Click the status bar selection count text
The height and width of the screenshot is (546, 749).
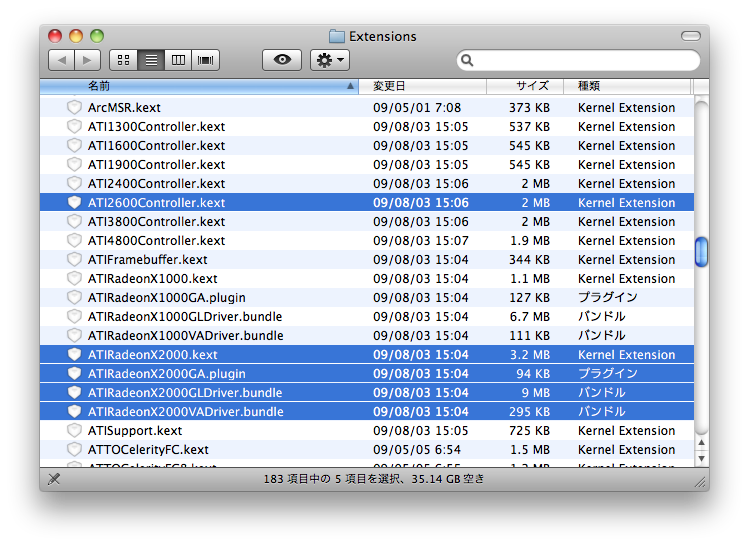(374, 479)
